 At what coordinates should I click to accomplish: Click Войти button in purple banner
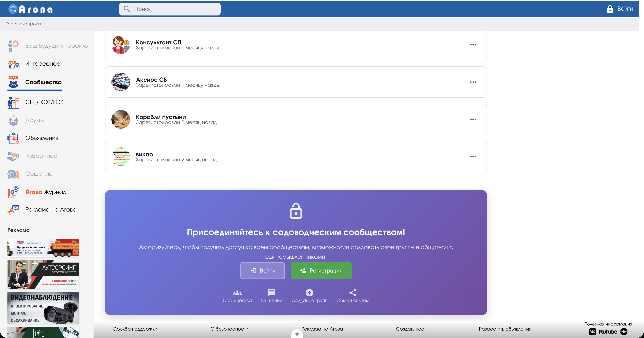tap(263, 270)
